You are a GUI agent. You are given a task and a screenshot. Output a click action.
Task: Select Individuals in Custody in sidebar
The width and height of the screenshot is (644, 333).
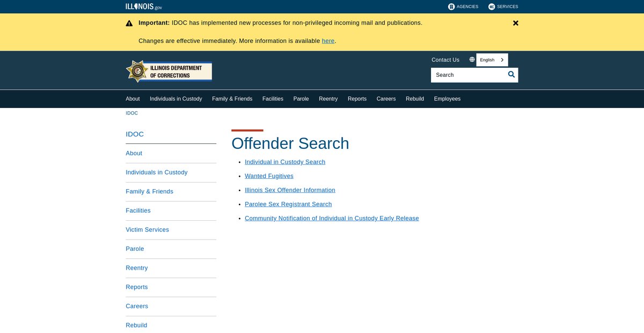(x=157, y=172)
